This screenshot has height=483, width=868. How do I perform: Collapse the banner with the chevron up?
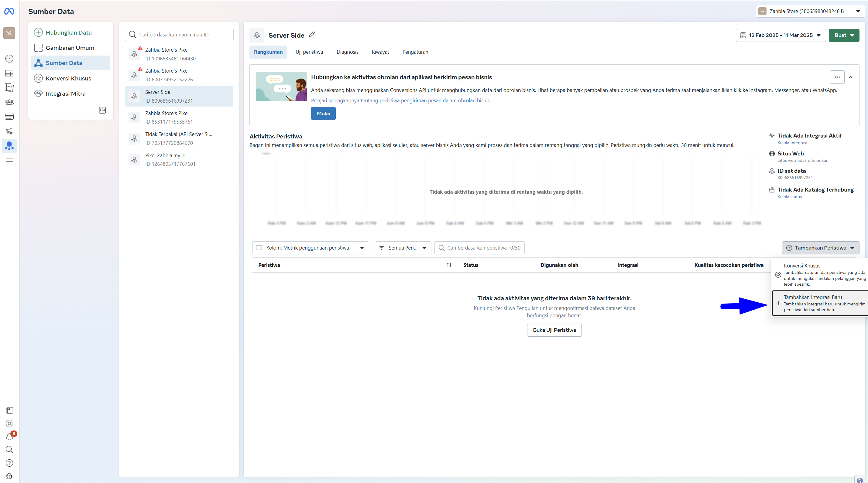click(x=850, y=77)
